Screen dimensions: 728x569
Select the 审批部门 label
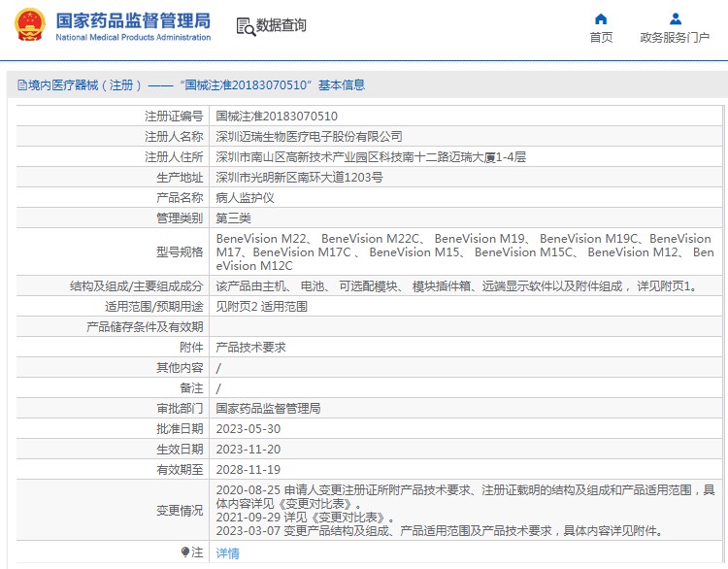[180, 409]
